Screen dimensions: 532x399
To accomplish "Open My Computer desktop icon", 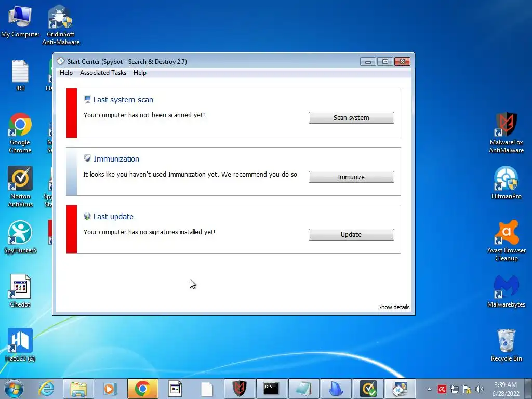I will (20, 21).
